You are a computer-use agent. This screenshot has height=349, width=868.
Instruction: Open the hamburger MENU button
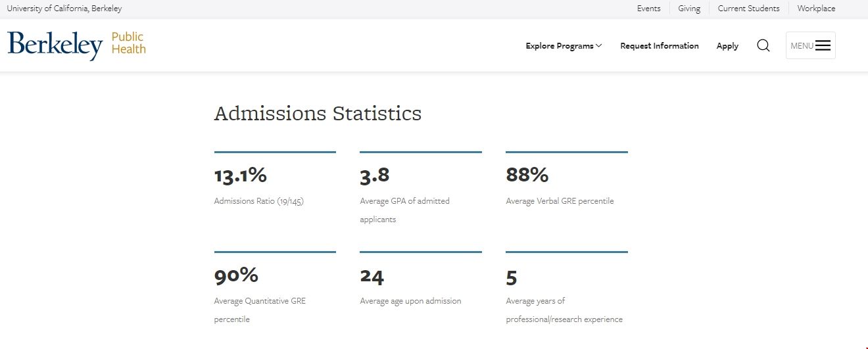[x=810, y=46]
